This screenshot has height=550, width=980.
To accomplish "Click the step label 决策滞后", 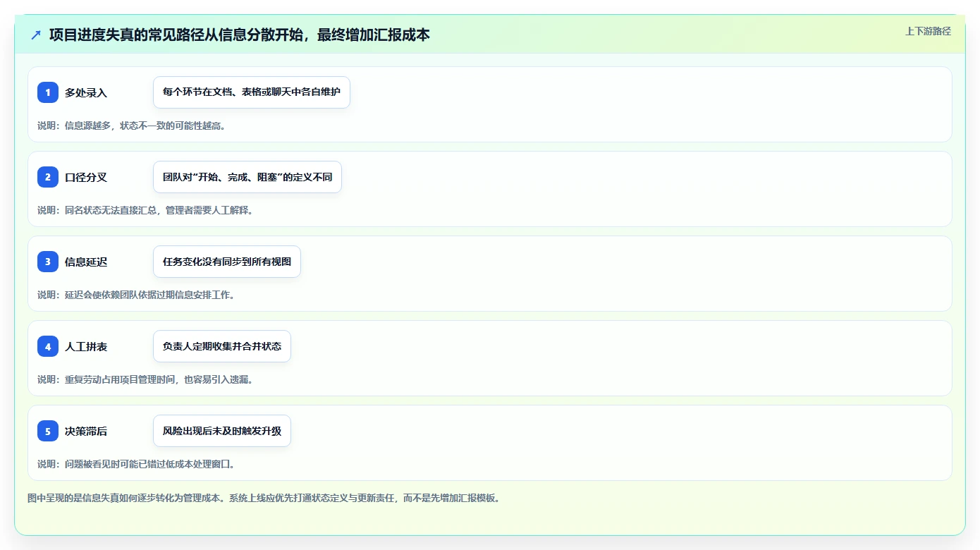I will pos(86,431).
